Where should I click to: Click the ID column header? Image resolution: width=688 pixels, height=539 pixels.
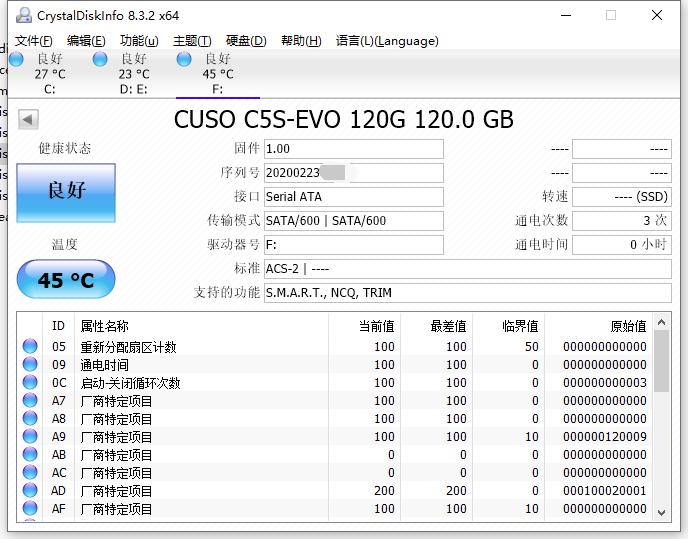point(58,326)
